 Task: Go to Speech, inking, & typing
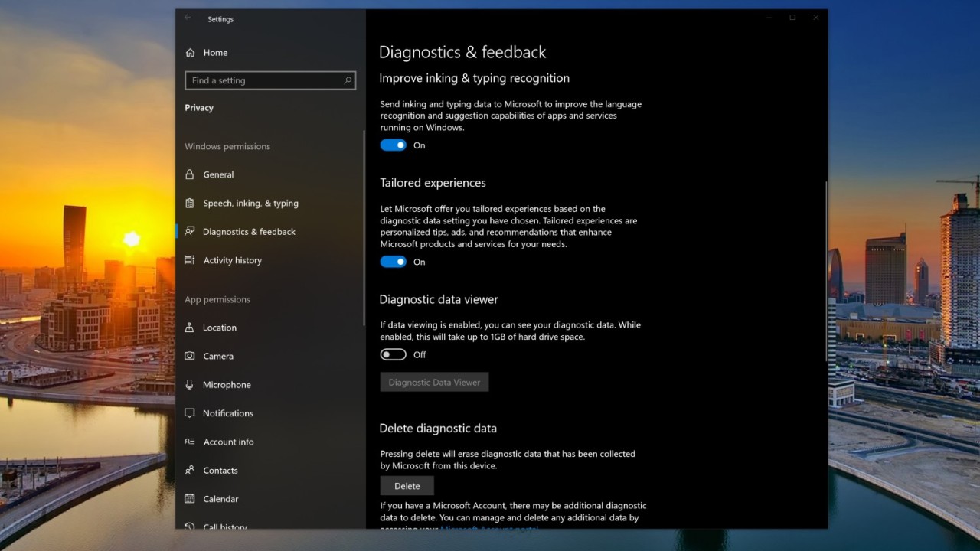point(269,204)
